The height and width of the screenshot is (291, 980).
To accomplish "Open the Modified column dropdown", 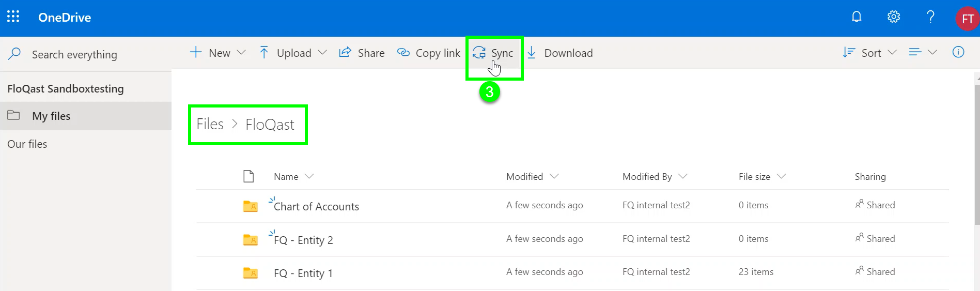I will tap(554, 176).
